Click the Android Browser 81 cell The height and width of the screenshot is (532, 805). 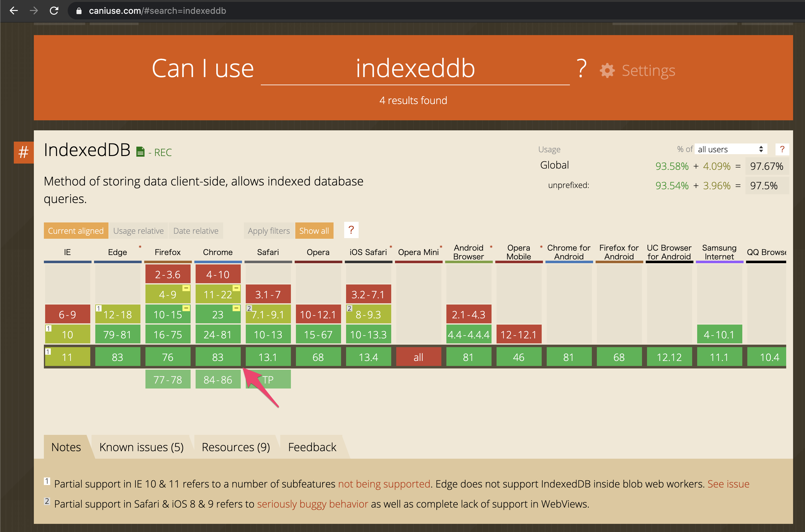tap(468, 357)
